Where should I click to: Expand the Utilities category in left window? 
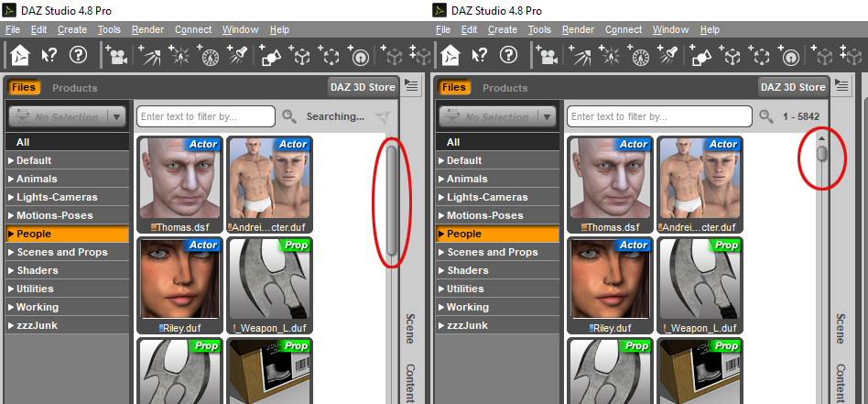pos(10,289)
